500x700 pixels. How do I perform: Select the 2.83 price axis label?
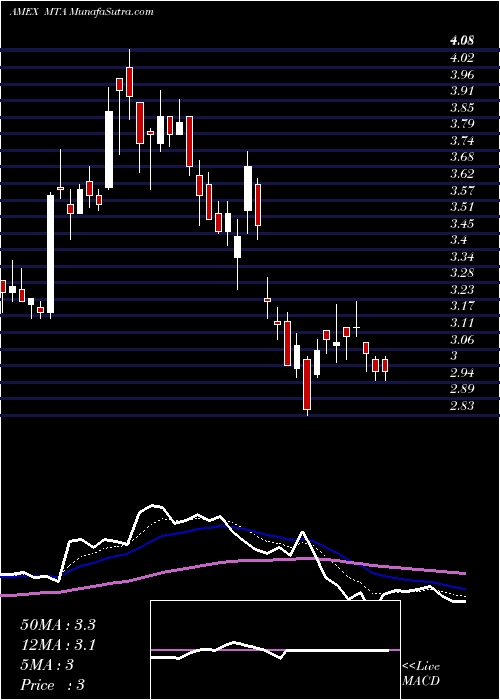click(x=462, y=407)
